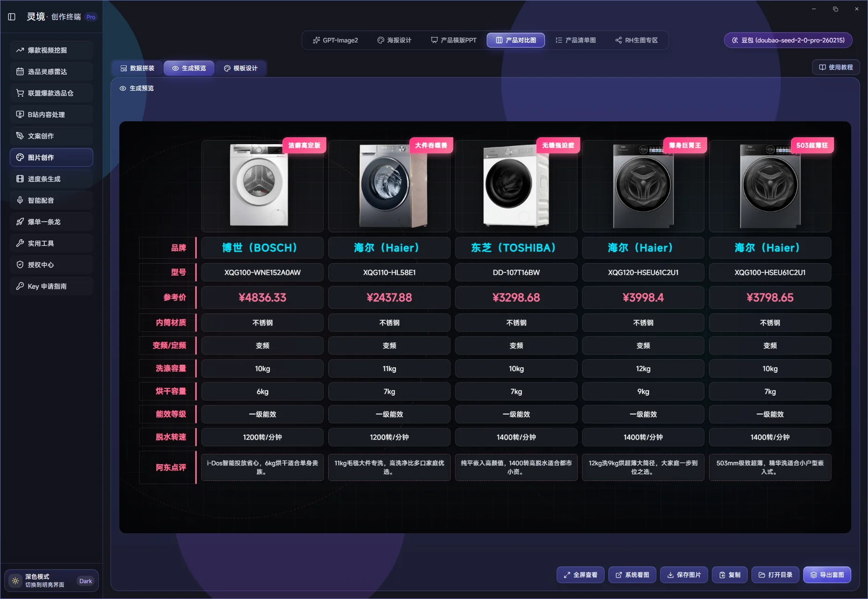The image size is (868, 599).
Task: Click the 无缝强迫症 badge
Action: (x=558, y=145)
